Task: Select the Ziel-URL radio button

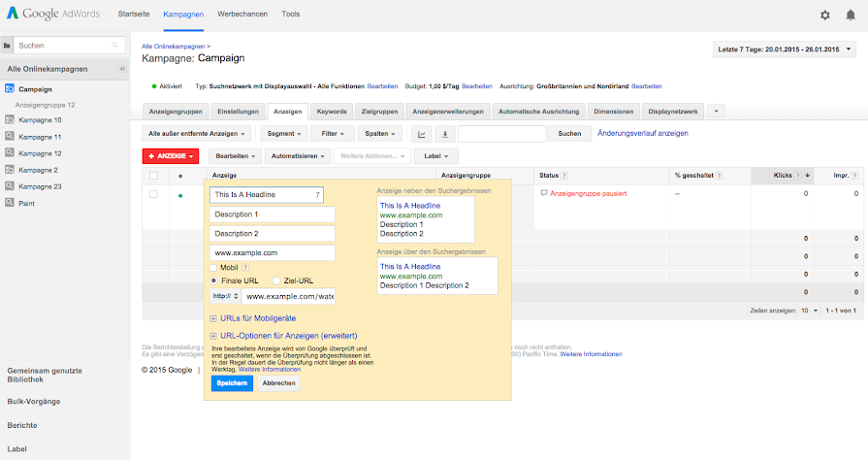Action: point(276,280)
